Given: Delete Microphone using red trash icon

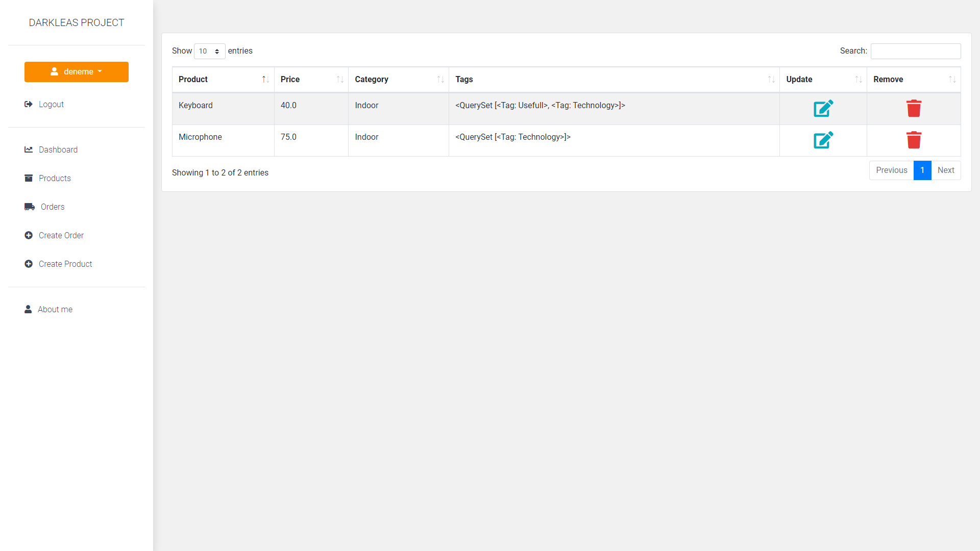Looking at the screenshot, I should tap(913, 140).
